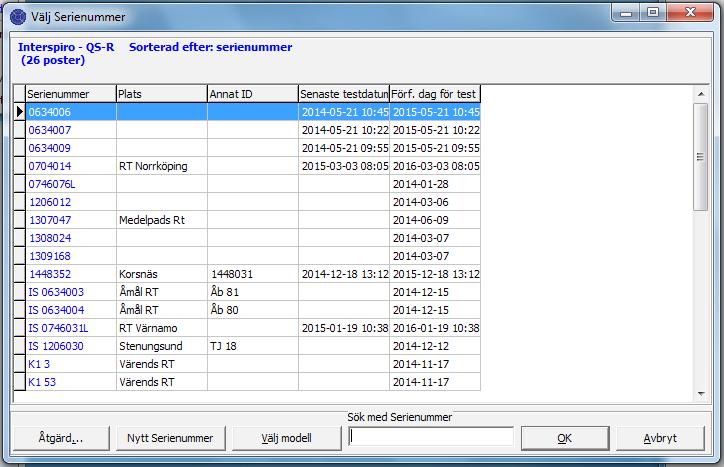
Task: Sort by Serienummer column header
Action: pos(71,94)
